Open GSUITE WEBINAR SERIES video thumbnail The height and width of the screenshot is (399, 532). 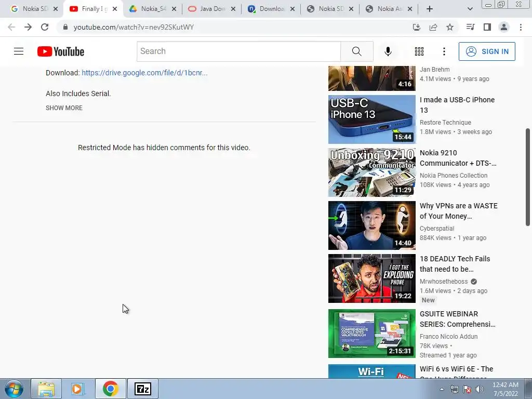point(372,334)
